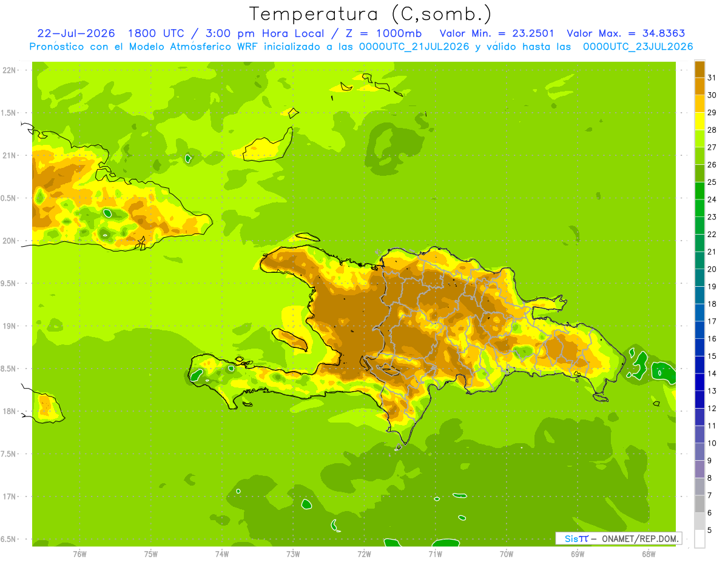This screenshot has height=562, width=728.
Task: Click the longitude label "76W"
Action: click(x=79, y=554)
